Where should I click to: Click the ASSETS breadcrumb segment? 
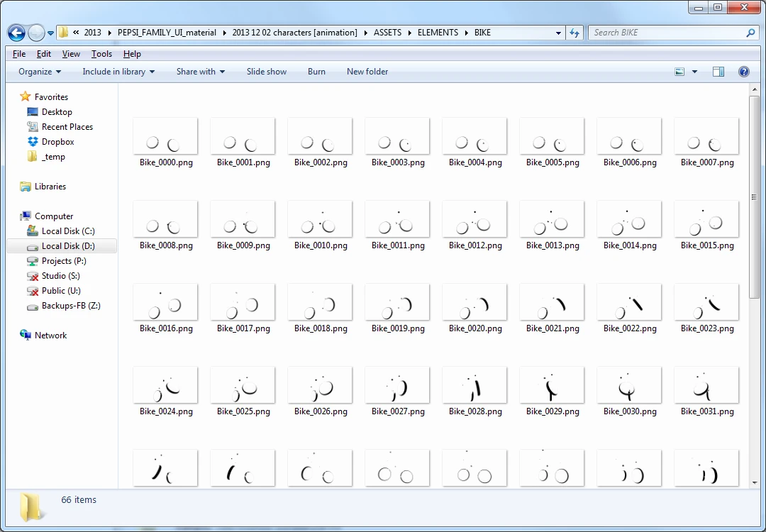click(387, 33)
